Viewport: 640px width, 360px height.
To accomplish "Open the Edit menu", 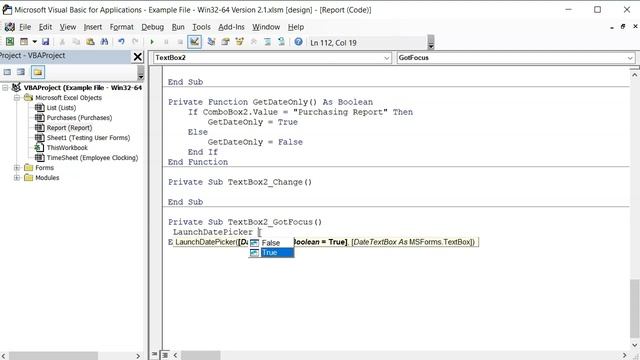I will (x=45, y=27).
